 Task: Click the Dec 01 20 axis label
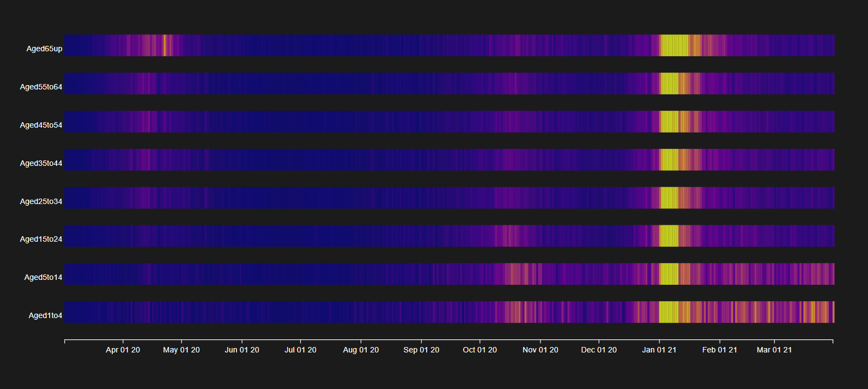point(599,350)
